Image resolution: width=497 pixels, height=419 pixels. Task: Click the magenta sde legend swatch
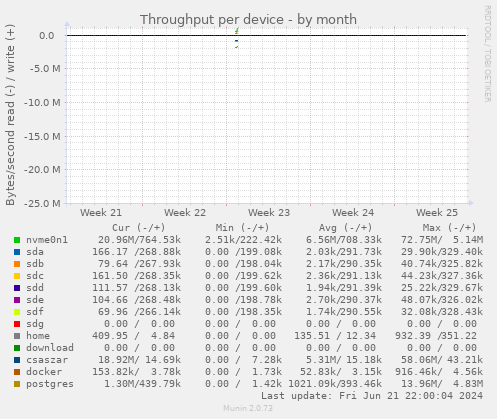tap(17, 300)
